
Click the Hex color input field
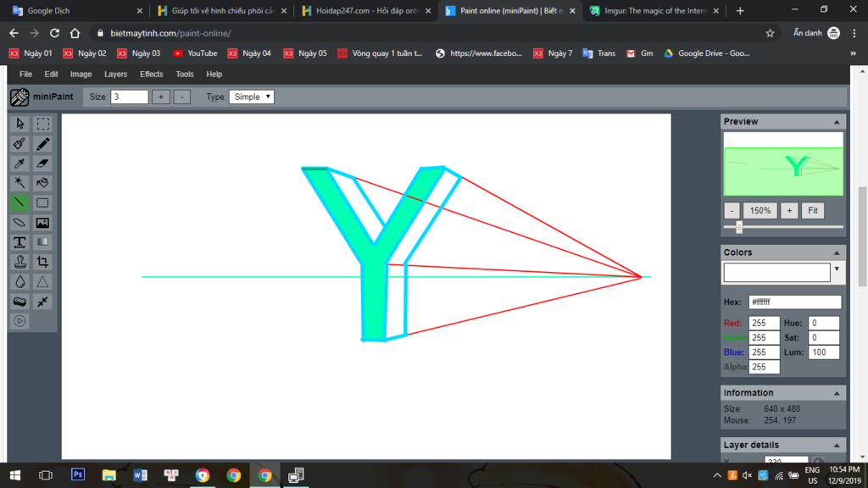pos(795,302)
